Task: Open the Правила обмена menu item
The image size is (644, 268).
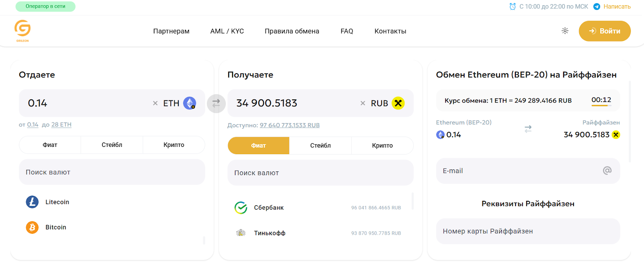Action: pos(292,31)
